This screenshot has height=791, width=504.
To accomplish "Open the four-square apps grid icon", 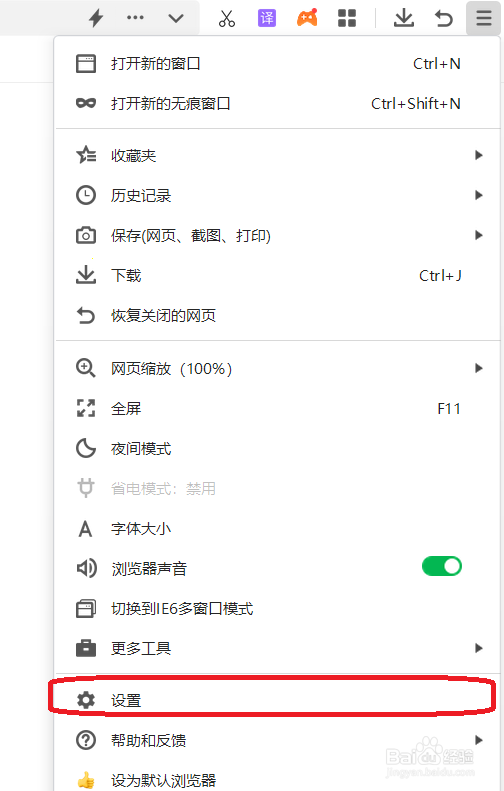I will click(347, 18).
